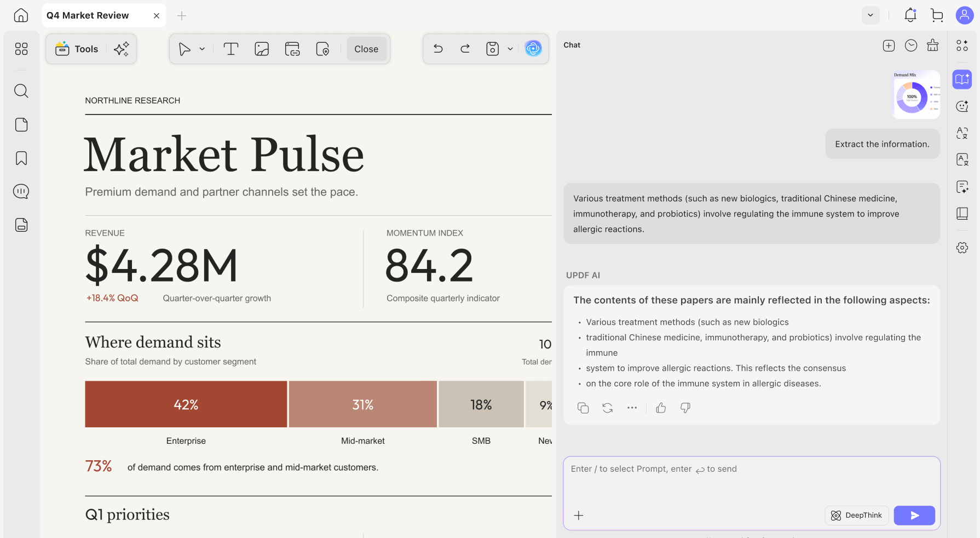
Task: Click the Q1 priorities heading
Action: pyautogui.click(x=128, y=514)
